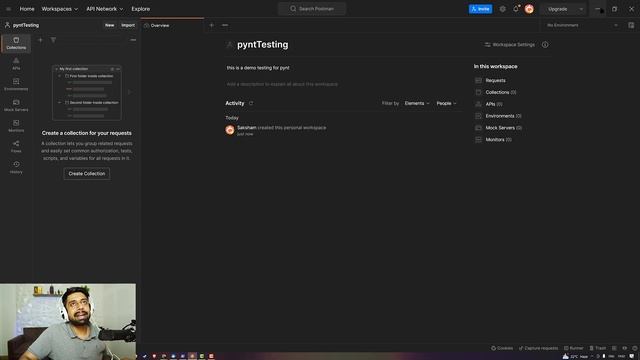Screen dimensions: 640x360
Task: Click Capture requests in status bar
Action: click(x=538, y=348)
